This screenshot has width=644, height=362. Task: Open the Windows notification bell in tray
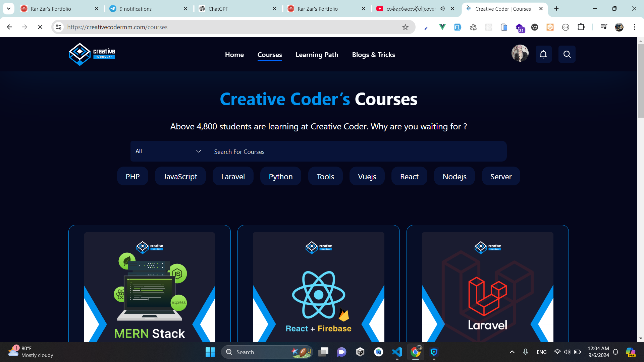[615, 352]
